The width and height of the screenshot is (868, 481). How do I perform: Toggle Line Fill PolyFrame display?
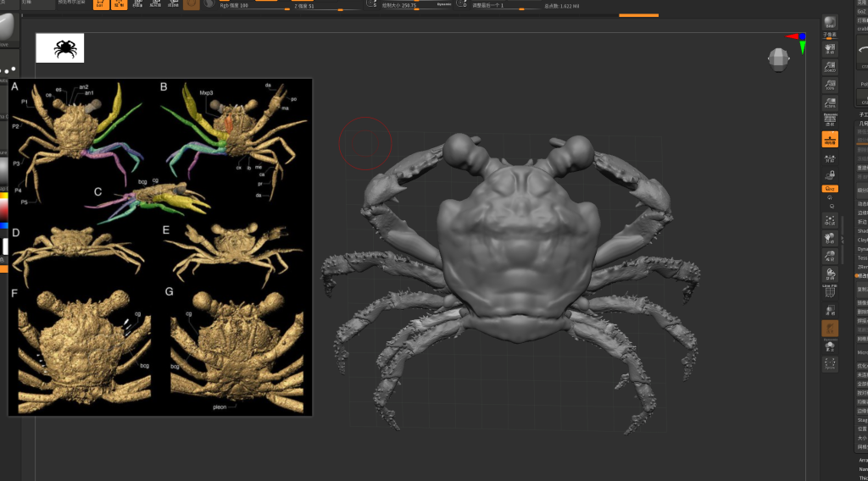[830, 291]
